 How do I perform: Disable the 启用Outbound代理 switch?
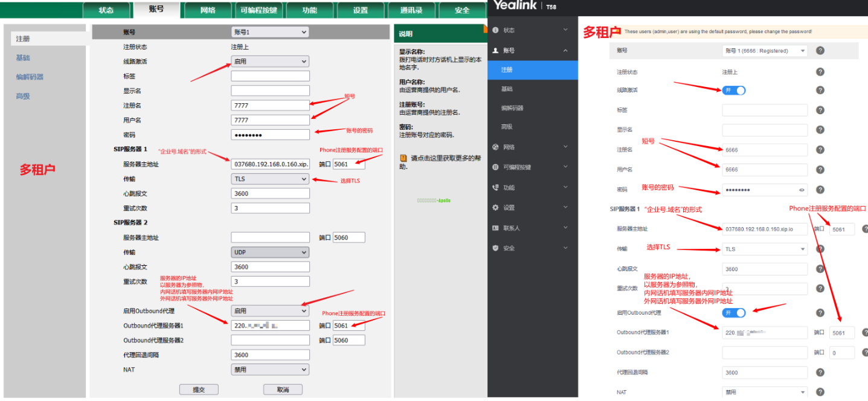point(734,313)
